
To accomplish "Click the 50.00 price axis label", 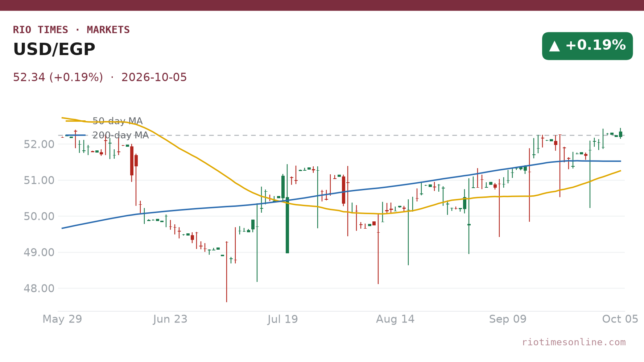I will [39, 217].
